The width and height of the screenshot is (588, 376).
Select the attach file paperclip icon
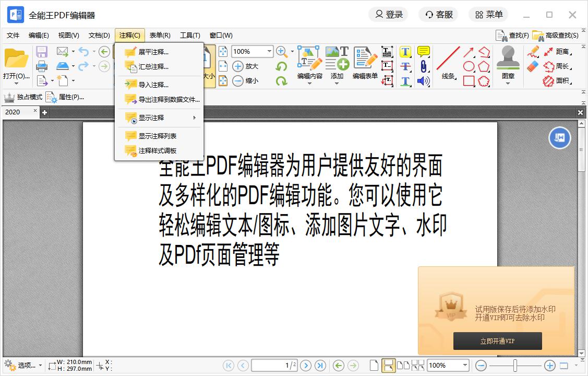click(x=423, y=66)
